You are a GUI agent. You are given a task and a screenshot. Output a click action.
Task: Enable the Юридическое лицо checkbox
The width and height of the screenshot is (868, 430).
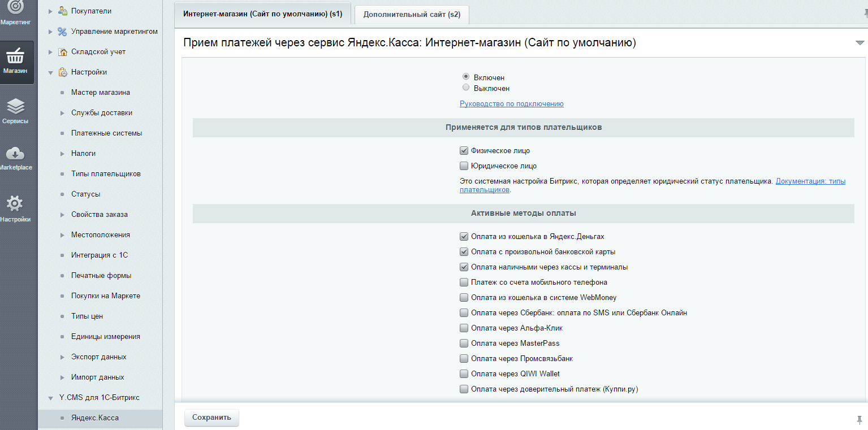(464, 166)
